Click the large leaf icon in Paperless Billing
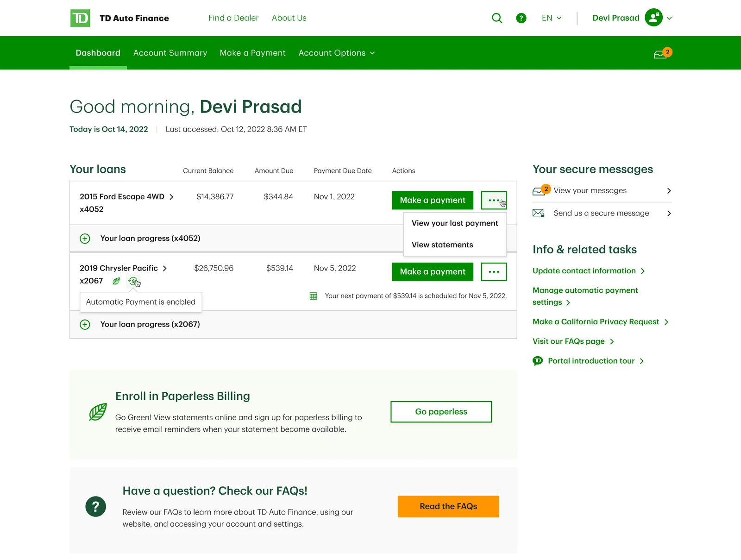Screen dimensions: 741x560 (x=98, y=412)
